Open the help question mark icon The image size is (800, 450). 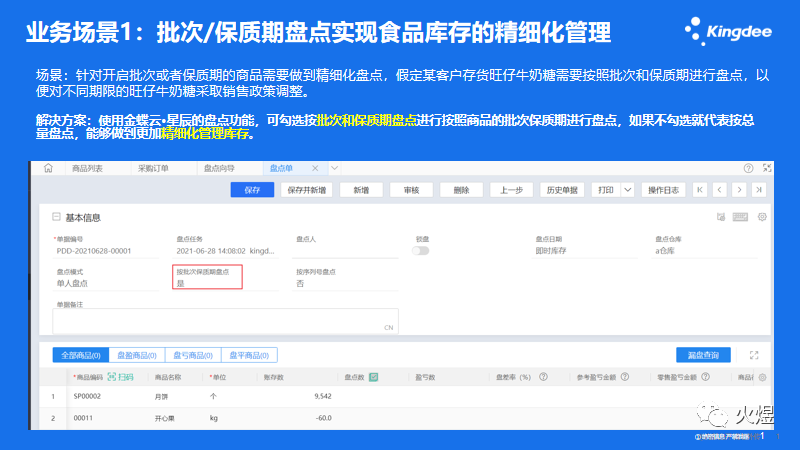pyautogui.click(x=748, y=168)
